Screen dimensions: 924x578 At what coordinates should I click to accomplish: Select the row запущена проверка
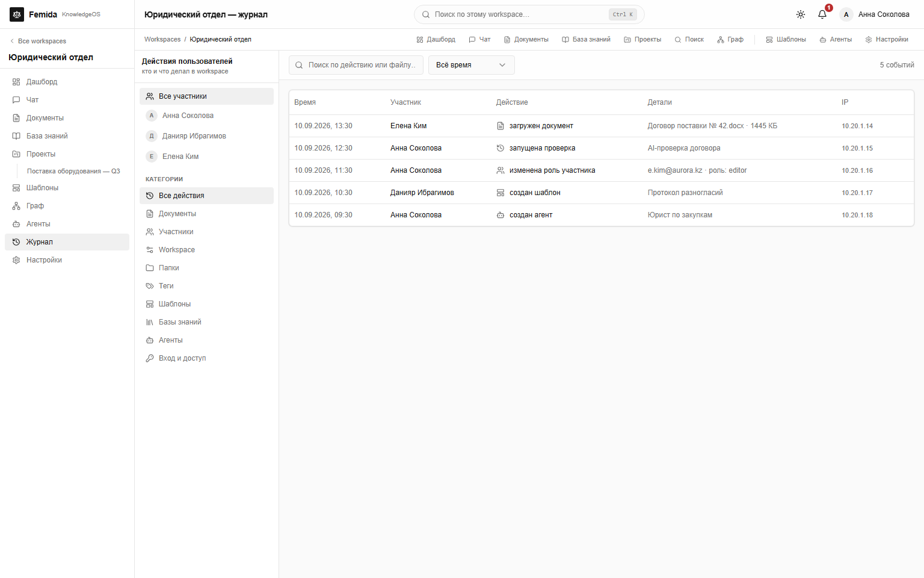click(602, 148)
